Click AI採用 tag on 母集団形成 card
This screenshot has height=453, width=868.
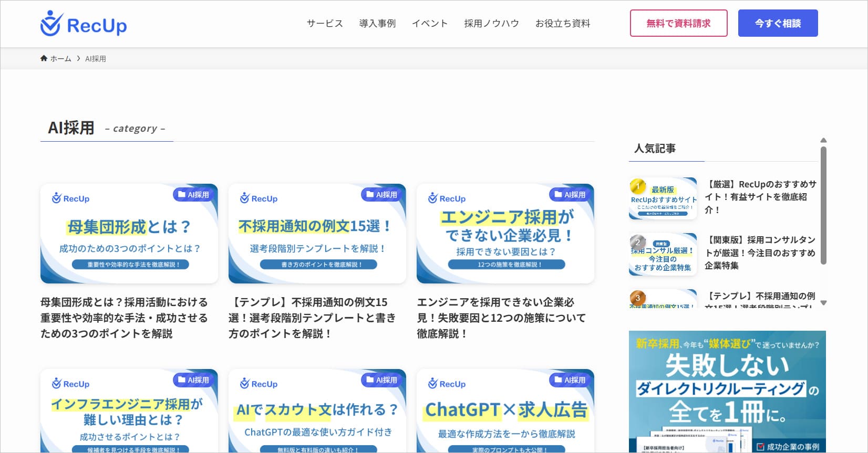point(193,195)
